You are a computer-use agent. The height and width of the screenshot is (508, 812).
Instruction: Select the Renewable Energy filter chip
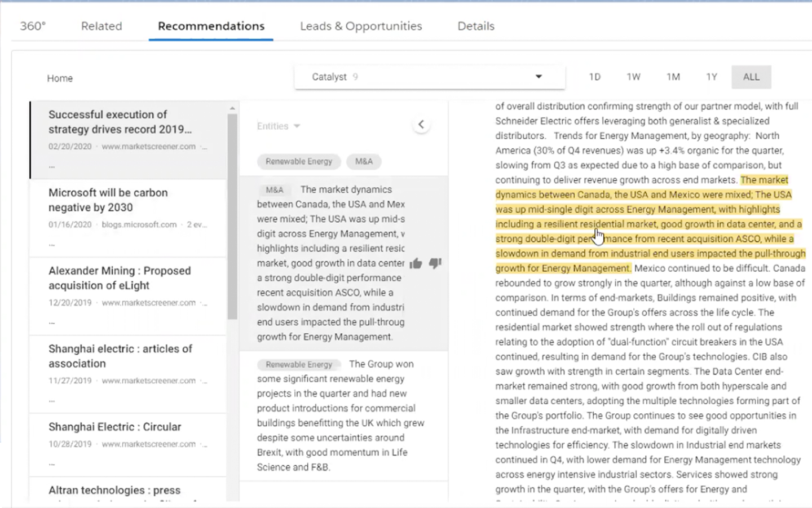click(299, 161)
